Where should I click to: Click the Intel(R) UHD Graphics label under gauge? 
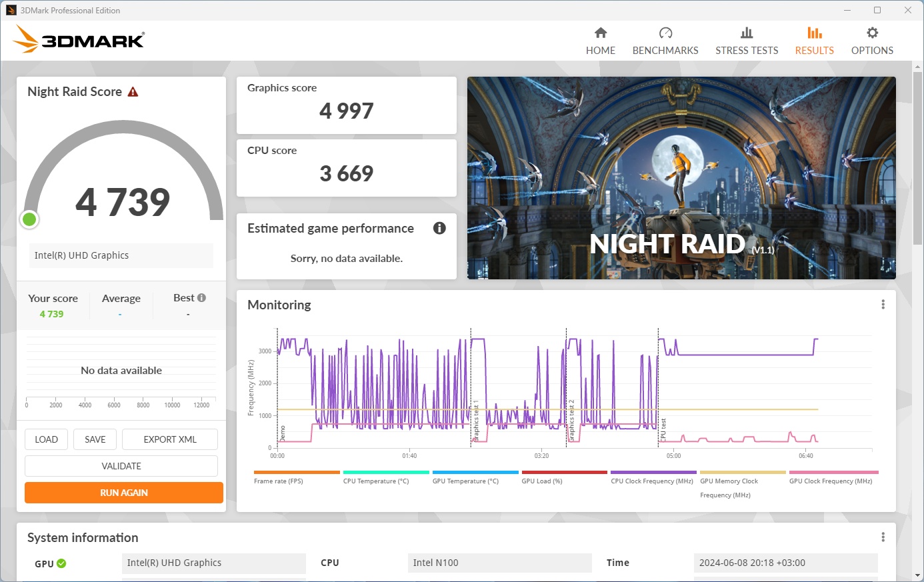[x=121, y=255]
